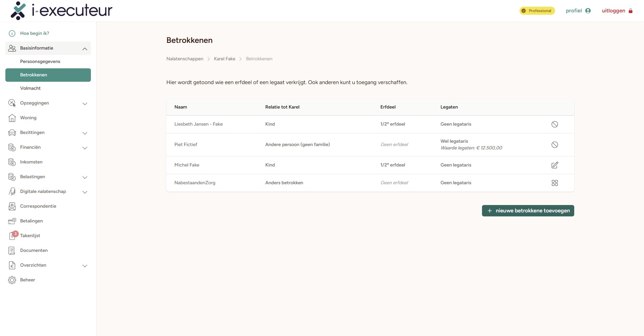The width and height of the screenshot is (644, 336).
Task: Click the blocked icon for Piet Fictief
Action: [x=555, y=145]
